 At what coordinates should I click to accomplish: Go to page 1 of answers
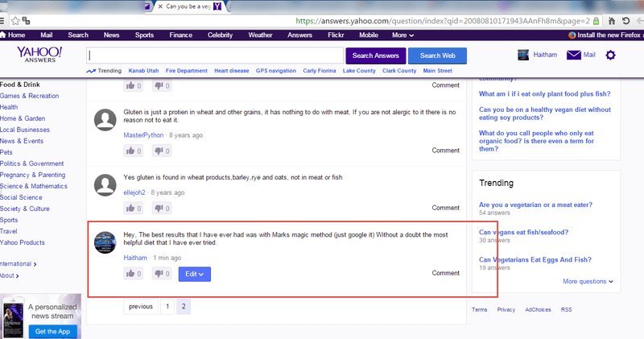click(167, 307)
